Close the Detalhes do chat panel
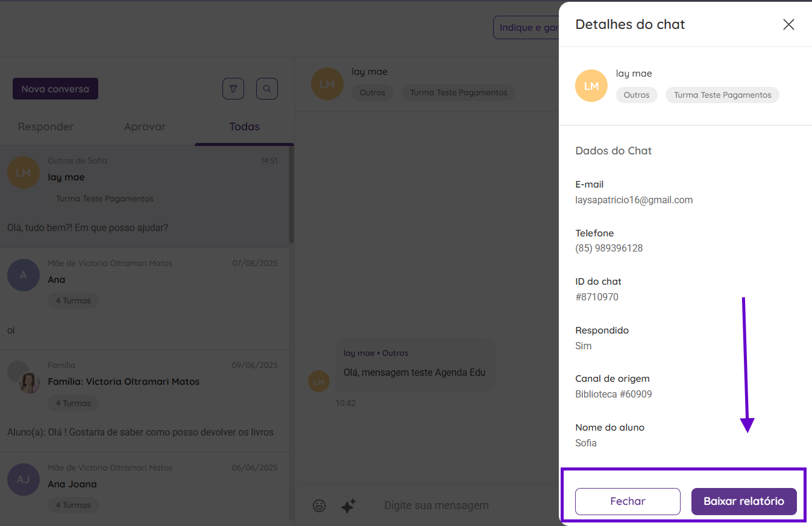812x526 pixels. coord(788,24)
